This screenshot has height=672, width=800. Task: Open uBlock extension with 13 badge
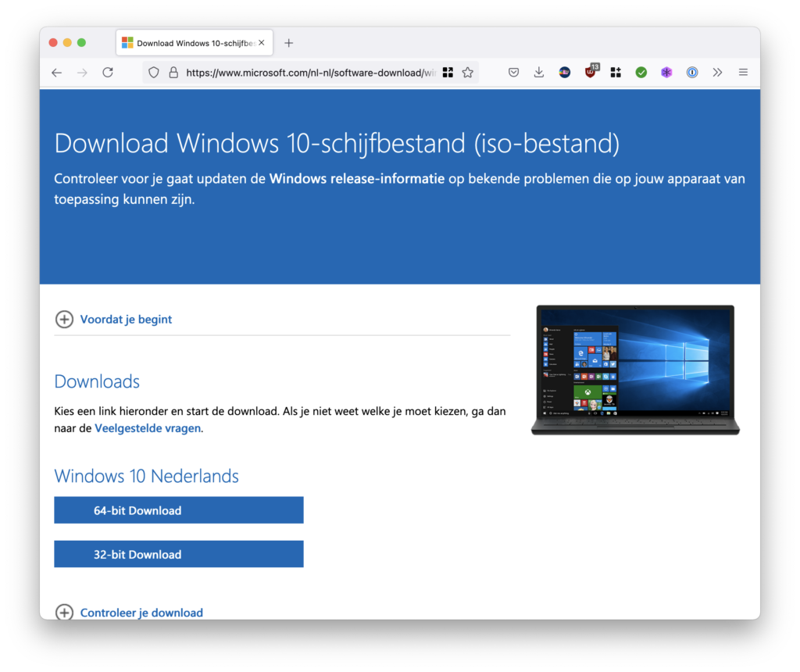tap(591, 71)
